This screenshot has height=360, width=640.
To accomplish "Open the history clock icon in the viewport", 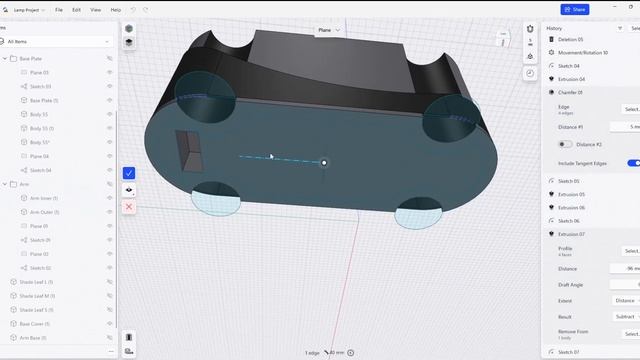I will [530, 73].
